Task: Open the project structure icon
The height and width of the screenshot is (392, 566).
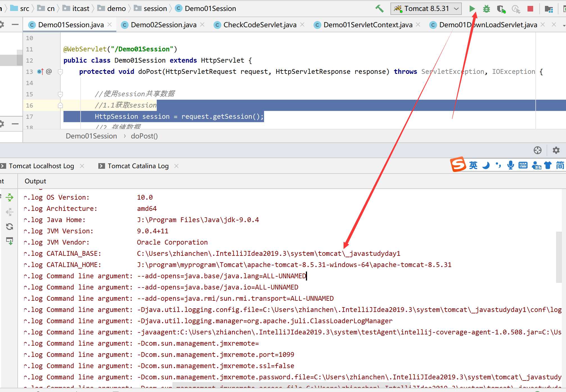Action: coord(549,9)
